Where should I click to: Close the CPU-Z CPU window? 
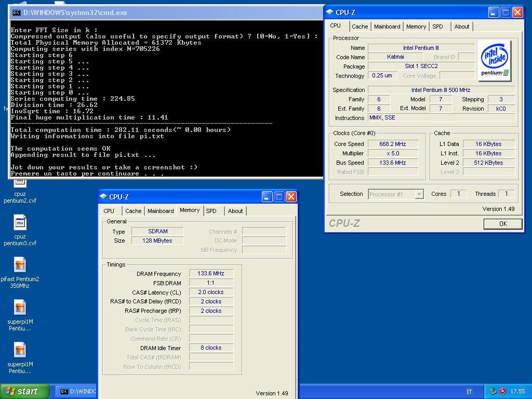[x=518, y=12]
